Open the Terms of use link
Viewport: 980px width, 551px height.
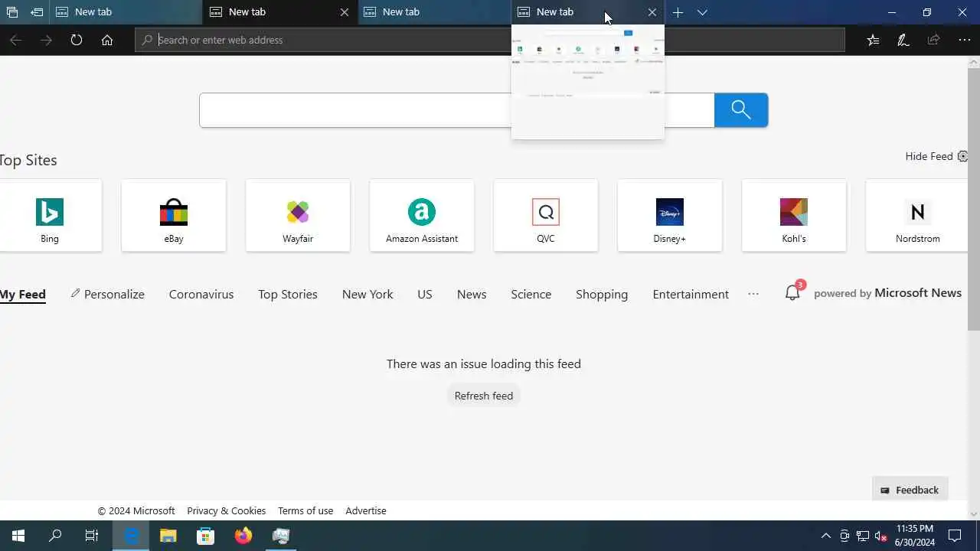[x=305, y=510]
